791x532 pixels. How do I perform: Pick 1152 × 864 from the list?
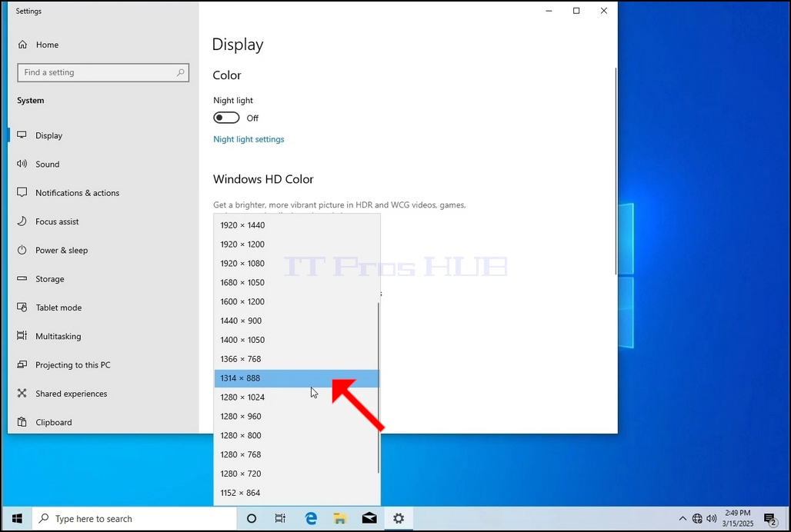click(297, 494)
